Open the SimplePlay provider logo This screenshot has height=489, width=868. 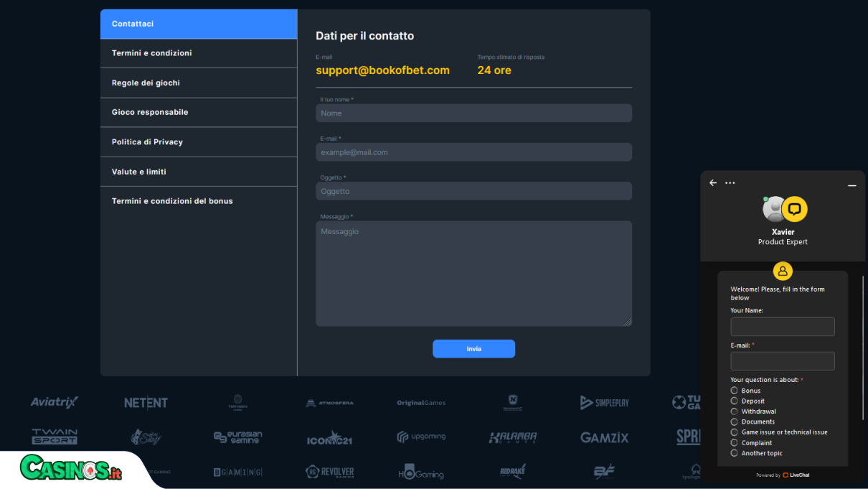pyautogui.click(x=605, y=403)
